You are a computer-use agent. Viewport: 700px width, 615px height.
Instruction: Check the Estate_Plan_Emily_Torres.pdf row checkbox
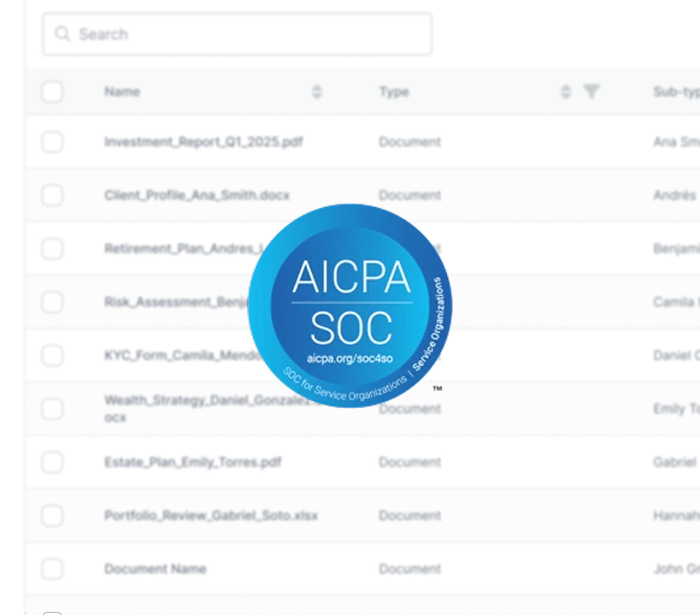52,462
